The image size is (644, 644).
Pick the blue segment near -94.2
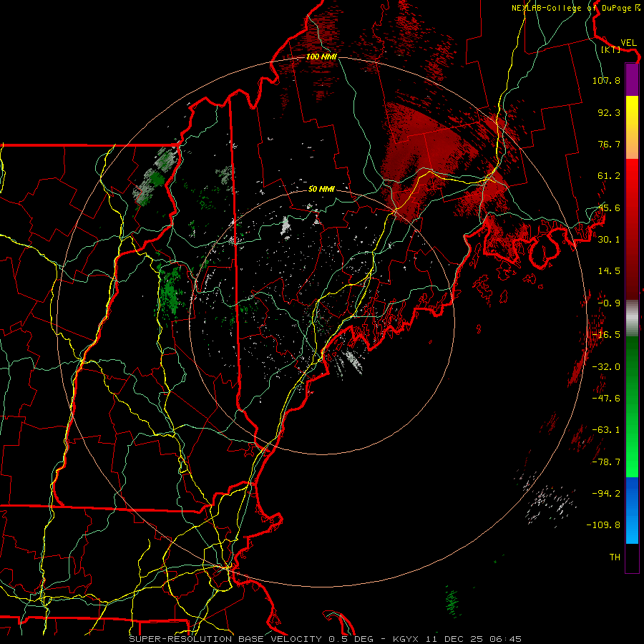tap(632, 493)
